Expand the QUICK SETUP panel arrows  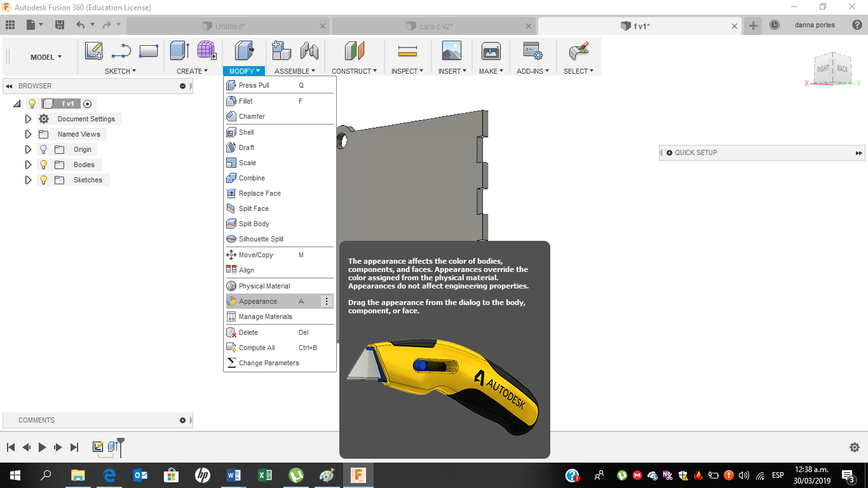pos(859,153)
